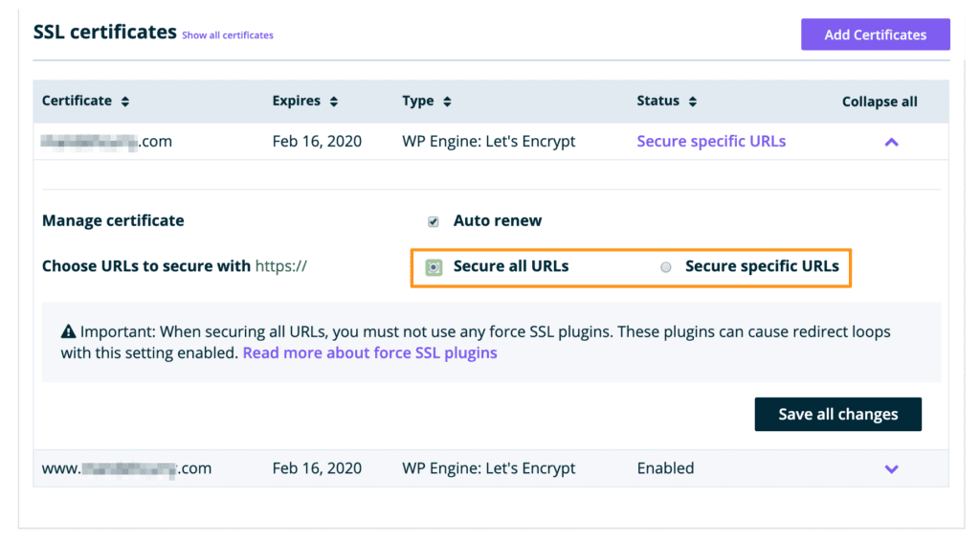Viewport: 980px width, 545px height.
Task: Select the Secure all URLs radio button
Action: point(434,267)
